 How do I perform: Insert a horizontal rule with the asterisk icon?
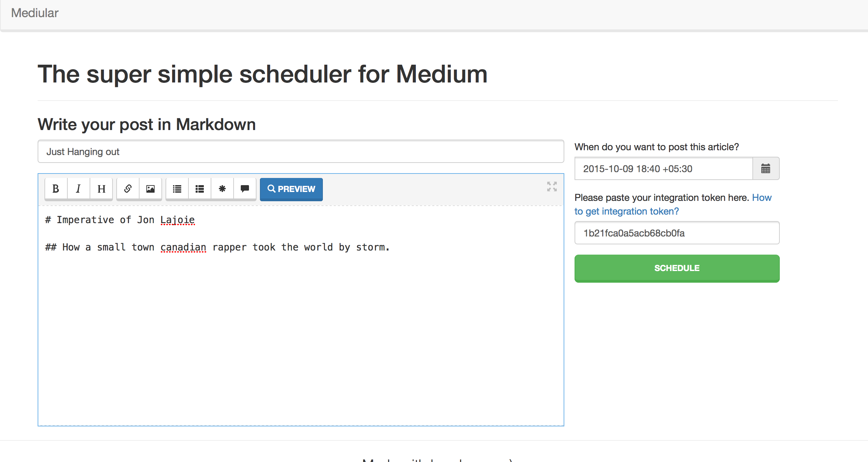tap(222, 189)
